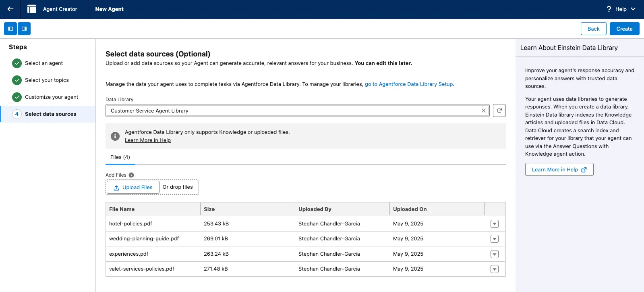
Task: Open Learn More in Help external button
Action: (x=559, y=170)
